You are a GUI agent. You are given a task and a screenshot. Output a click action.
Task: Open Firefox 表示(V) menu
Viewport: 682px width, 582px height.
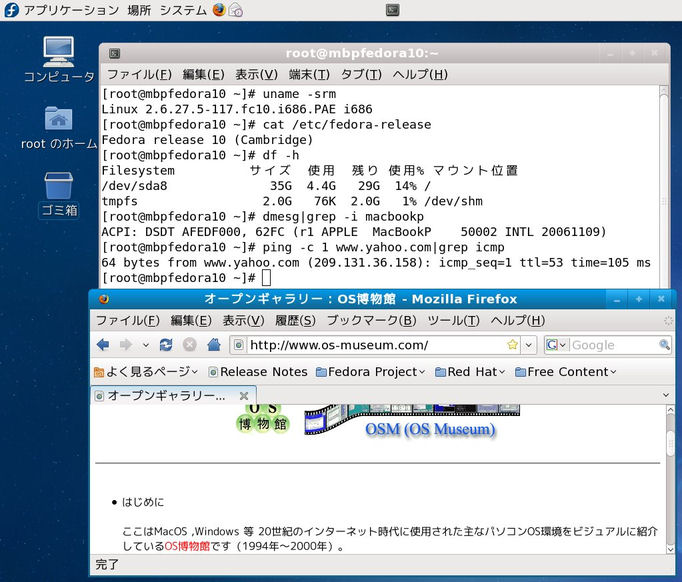coord(243,321)
